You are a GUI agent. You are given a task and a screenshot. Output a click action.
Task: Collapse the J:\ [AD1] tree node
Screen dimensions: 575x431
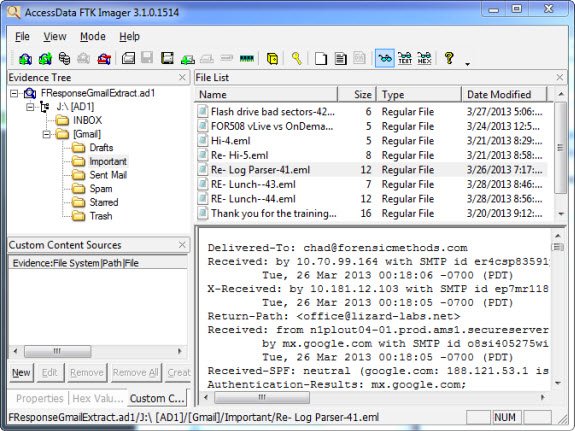pyautogui.click(x=31, y=107)
